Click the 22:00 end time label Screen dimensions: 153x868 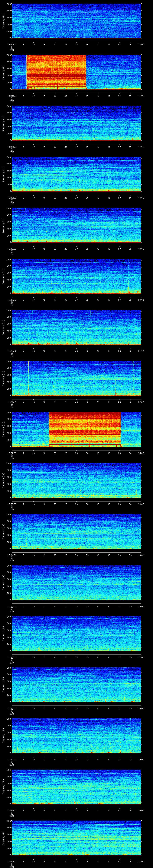pos(141,402)
